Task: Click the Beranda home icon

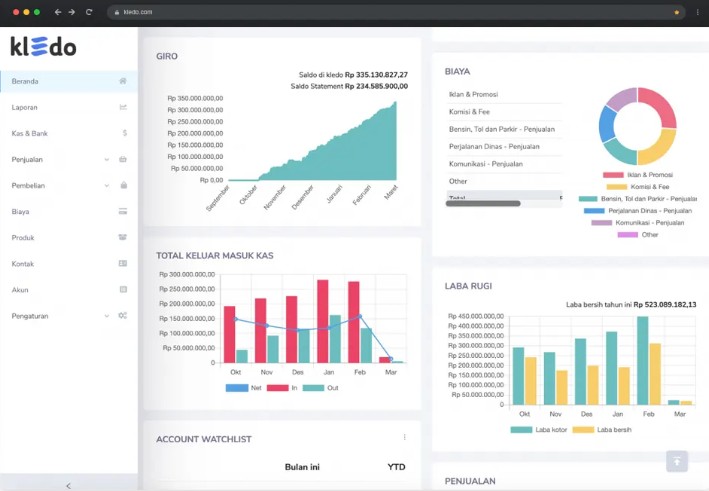Action: 123,81
